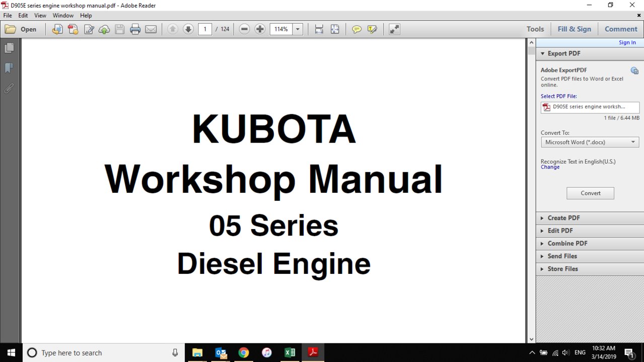Click the Sign document pen icon
644x362 pixels.
tap(89, 29)
